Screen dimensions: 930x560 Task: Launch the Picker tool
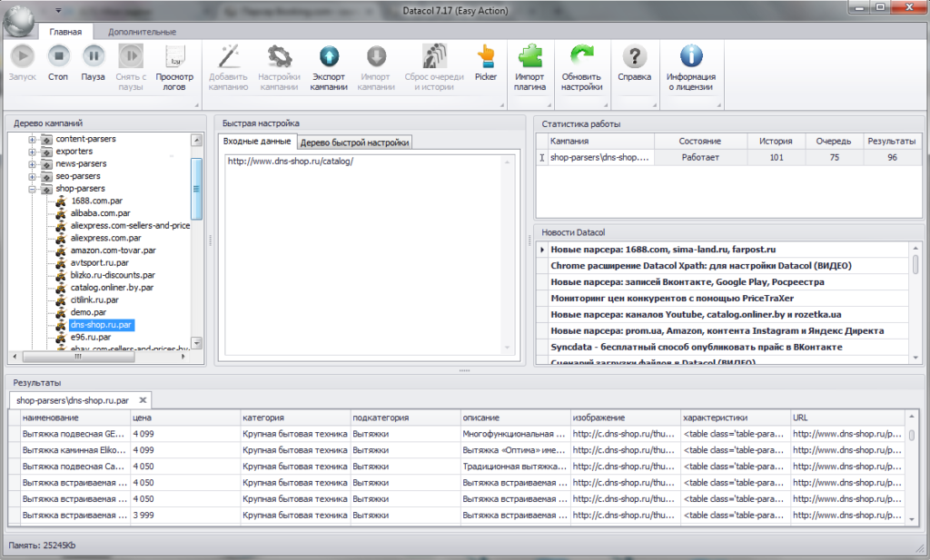tap(486, 64)
